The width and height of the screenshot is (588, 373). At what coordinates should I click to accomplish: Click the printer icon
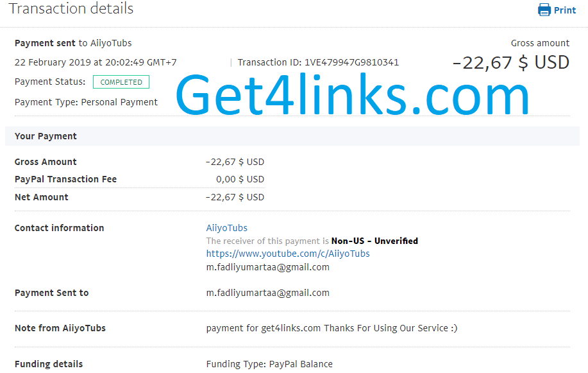point(544,10)
